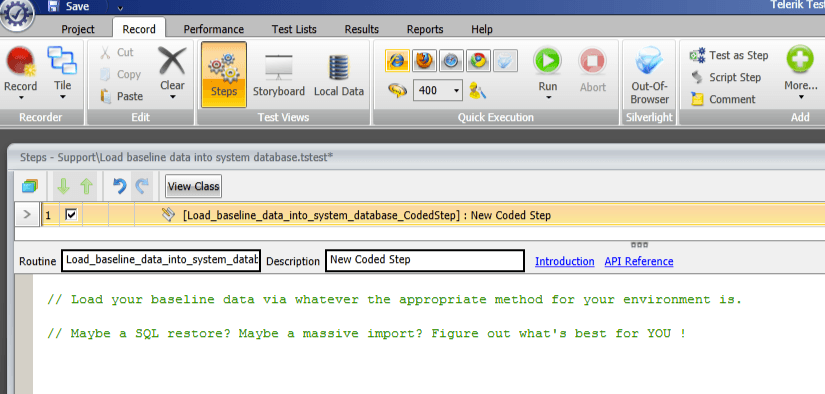Select Firefox browser for quick execution

pos(424,60)
